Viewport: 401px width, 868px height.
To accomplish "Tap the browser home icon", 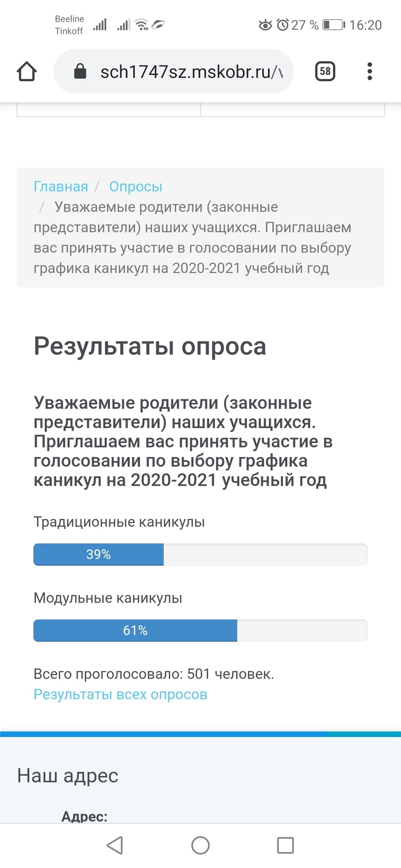I will tap(26, 72).
